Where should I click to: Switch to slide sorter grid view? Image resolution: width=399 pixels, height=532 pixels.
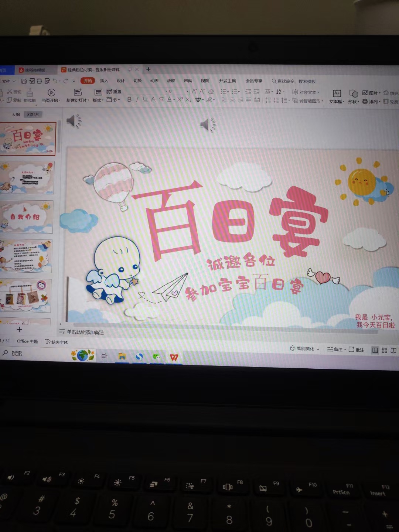pyautogui.click(x=384, y=350)
